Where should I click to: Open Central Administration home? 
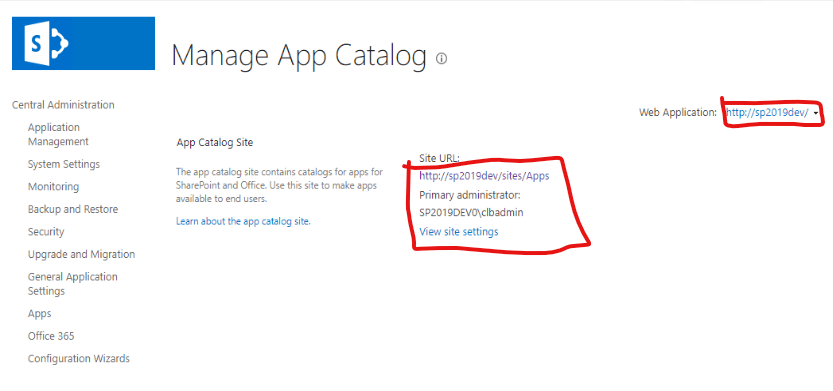[x=63, y=105]
